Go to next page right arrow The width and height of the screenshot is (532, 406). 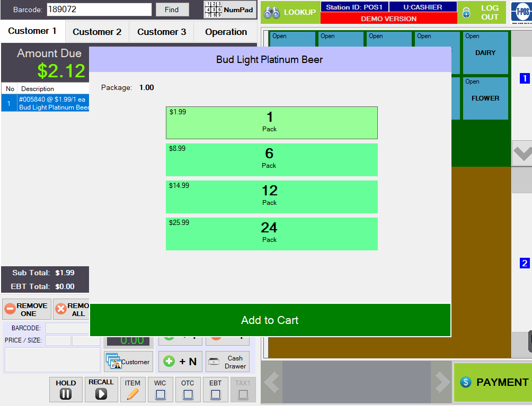point(441,382)
